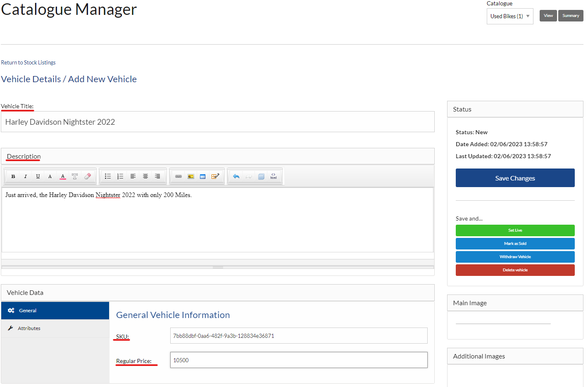Open the red text color picker
This screenshot has height=387, width=588.
tap(63, 176)
